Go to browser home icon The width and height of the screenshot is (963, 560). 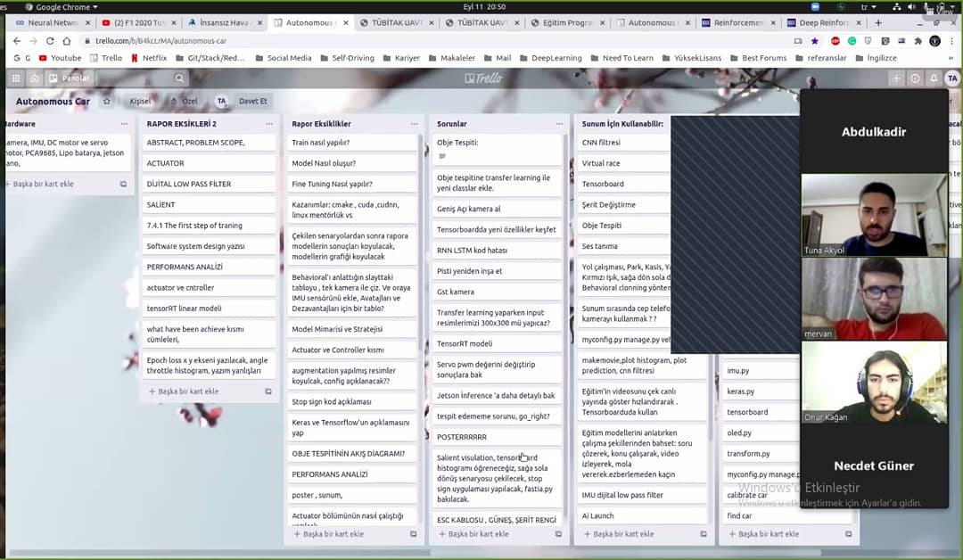pyautogui.click(x=66, y=40)
